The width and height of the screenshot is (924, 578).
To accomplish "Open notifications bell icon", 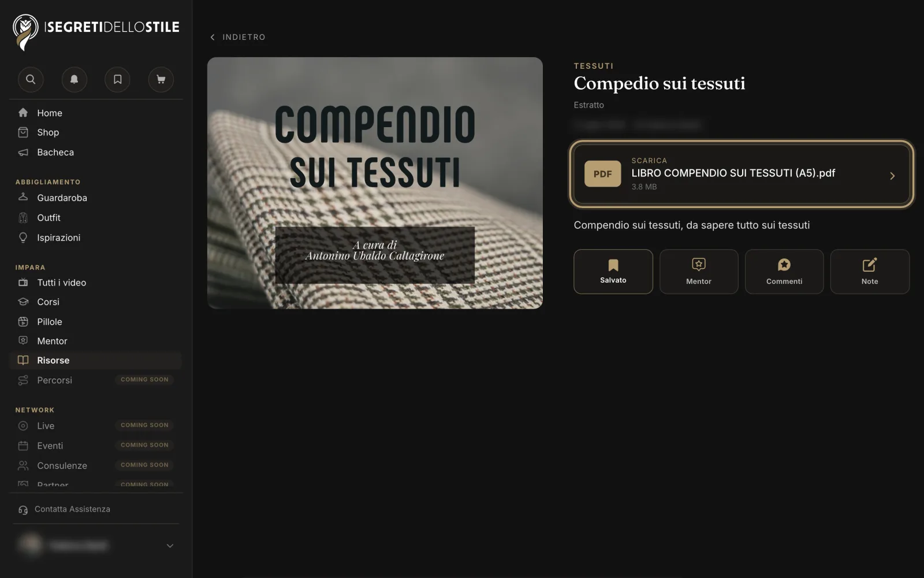I will (74, 79).
